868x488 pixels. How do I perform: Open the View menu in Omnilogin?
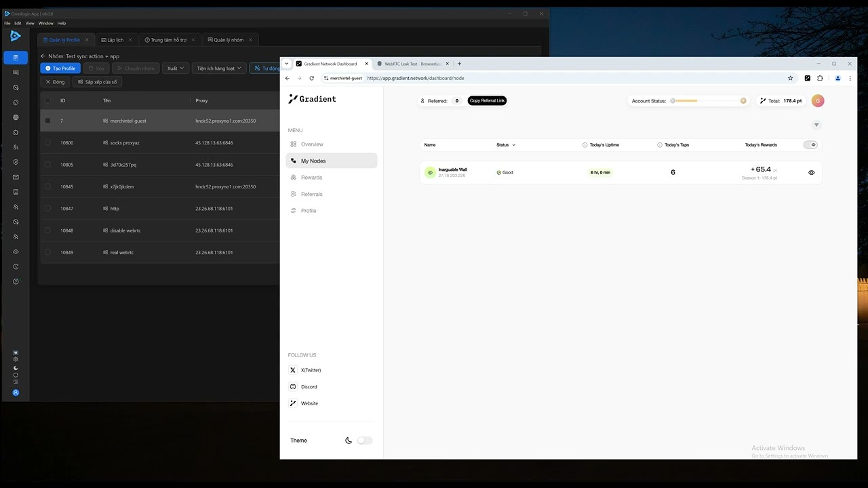(x=30, y=23)
